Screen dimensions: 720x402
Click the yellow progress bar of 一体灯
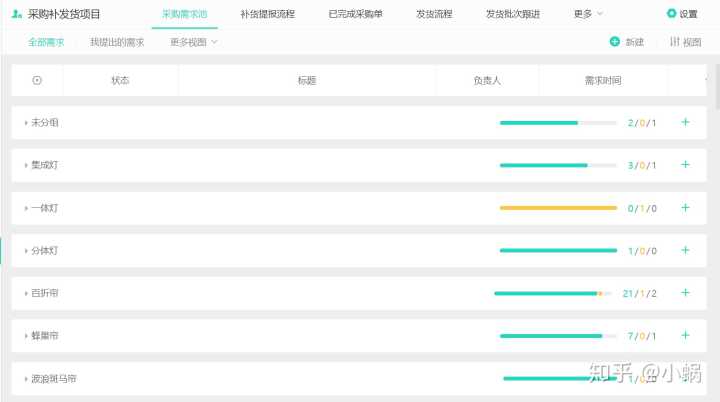pyautogui.click(x=558, y=208)
